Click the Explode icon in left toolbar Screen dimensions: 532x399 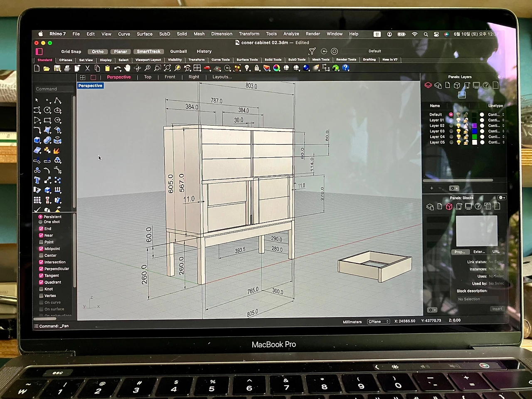(57, 150)
